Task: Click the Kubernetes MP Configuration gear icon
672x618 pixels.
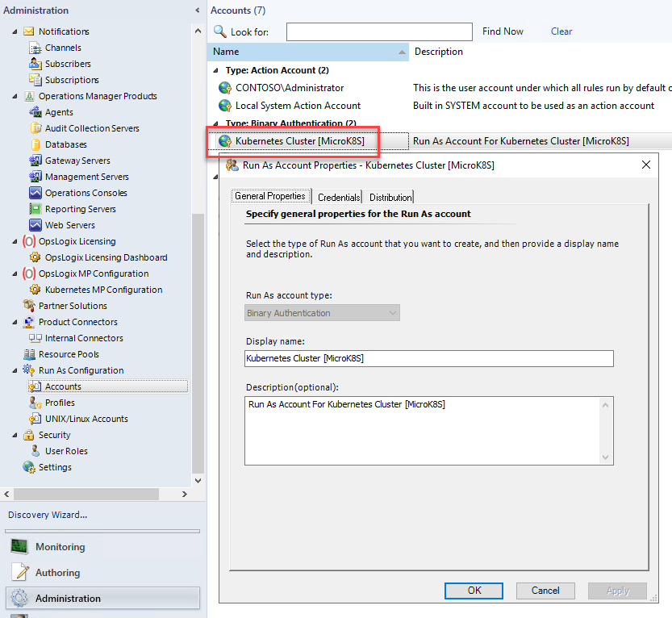Action: 35,290
